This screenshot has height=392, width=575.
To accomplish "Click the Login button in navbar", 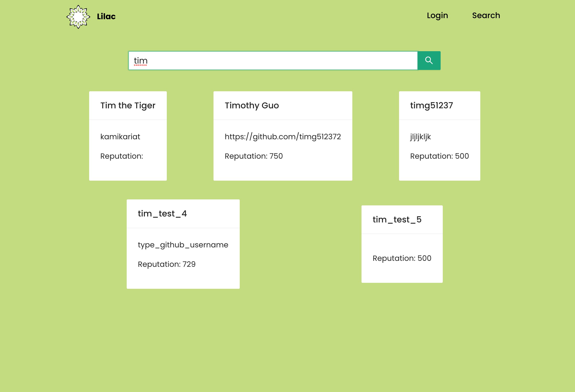I will click(x=437, y=15).
